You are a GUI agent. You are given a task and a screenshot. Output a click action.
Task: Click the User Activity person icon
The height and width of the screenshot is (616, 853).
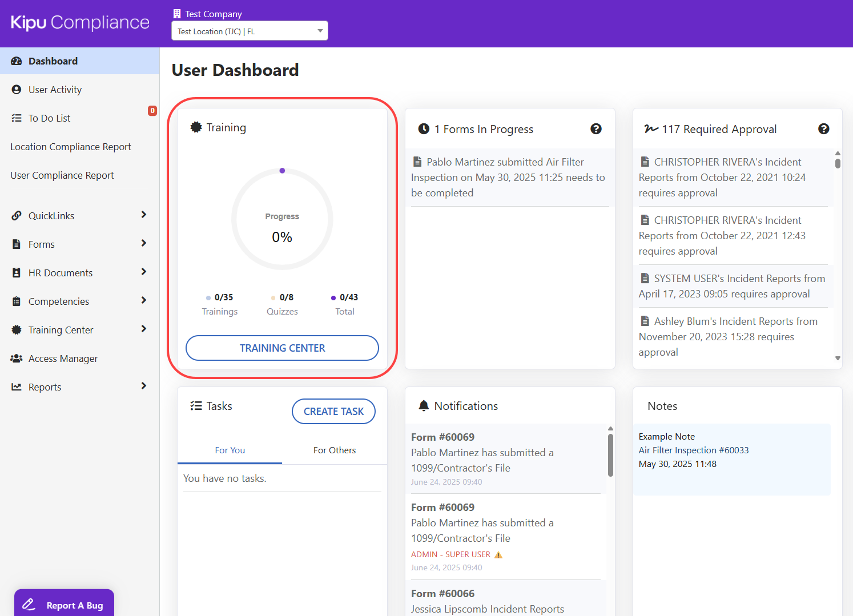coord(17,90)
